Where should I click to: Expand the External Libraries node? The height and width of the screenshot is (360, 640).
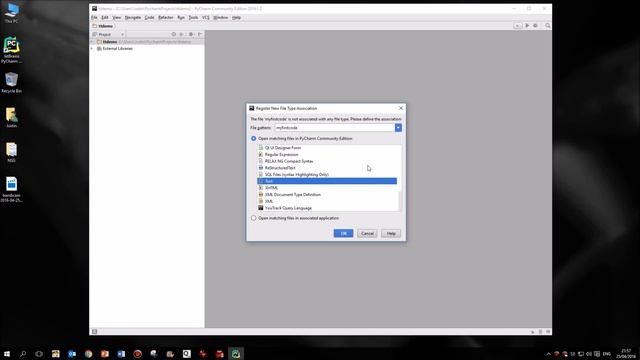(x=92, y=49)
